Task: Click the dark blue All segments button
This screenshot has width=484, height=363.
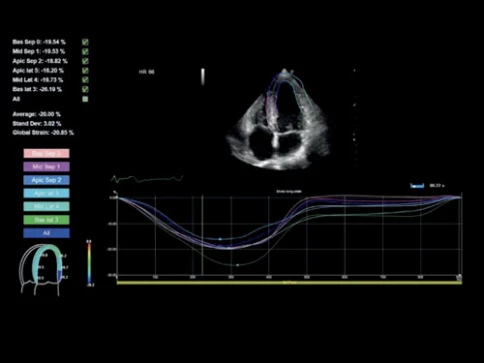Action: [x=47, y=233]
